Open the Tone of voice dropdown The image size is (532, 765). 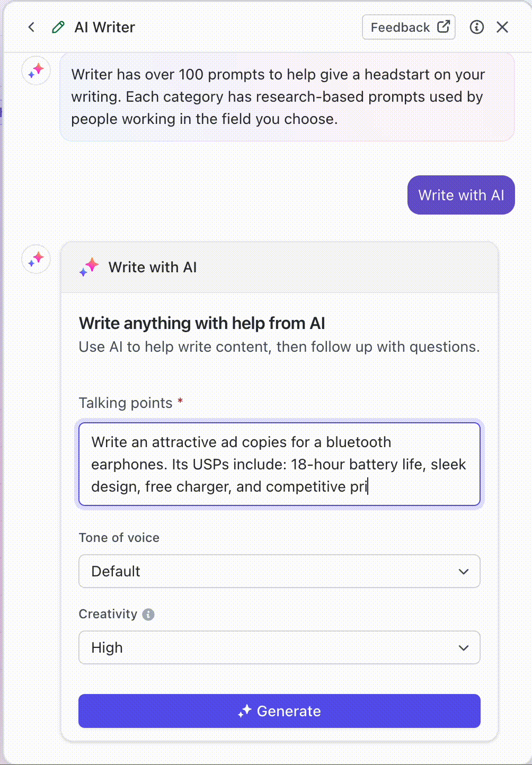click(x=279, y=571)
